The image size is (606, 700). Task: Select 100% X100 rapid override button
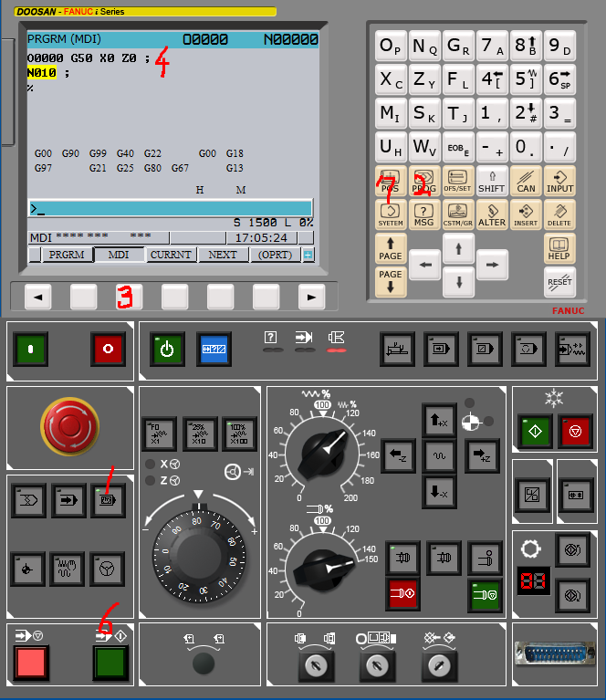pyautogui.click(x=240, y=434)
